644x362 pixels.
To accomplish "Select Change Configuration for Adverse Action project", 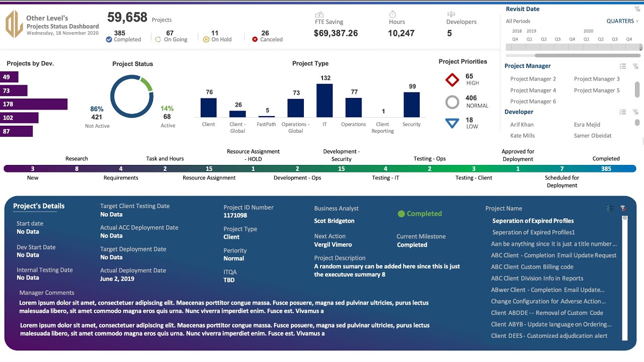I will coord(548,302).
